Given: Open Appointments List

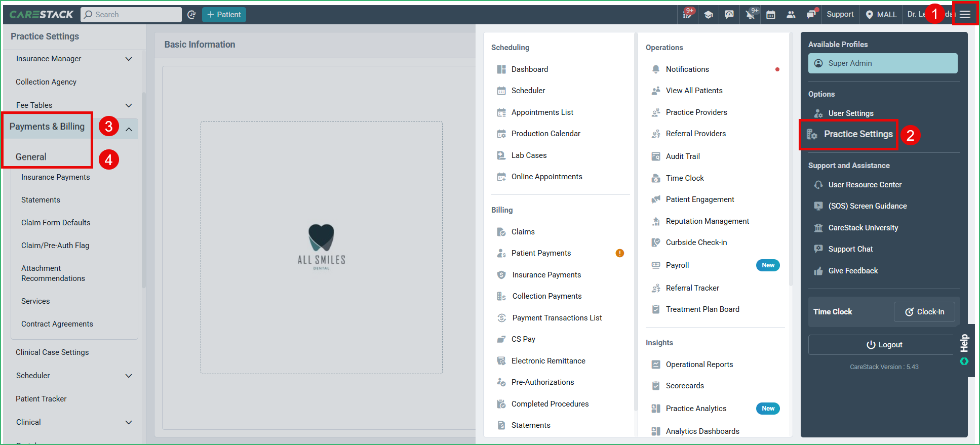Looking at the screenshot, I should tap(542, 112).
